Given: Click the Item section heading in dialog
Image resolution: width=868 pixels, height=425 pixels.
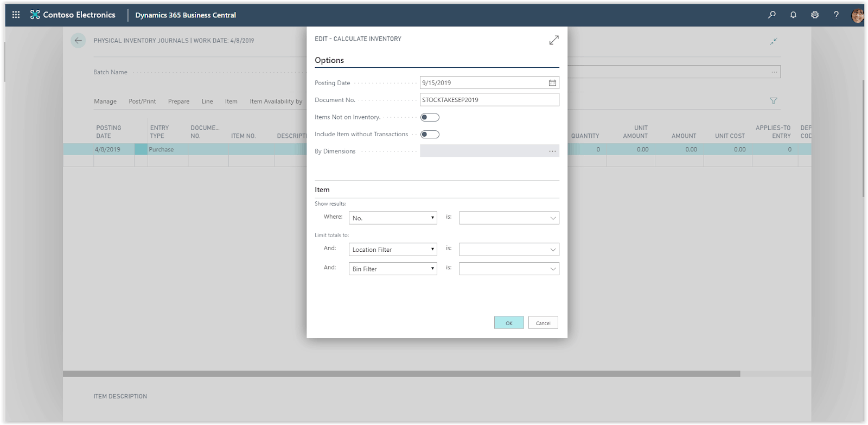Looking at the screenshot, I should [x=322, y=189].
